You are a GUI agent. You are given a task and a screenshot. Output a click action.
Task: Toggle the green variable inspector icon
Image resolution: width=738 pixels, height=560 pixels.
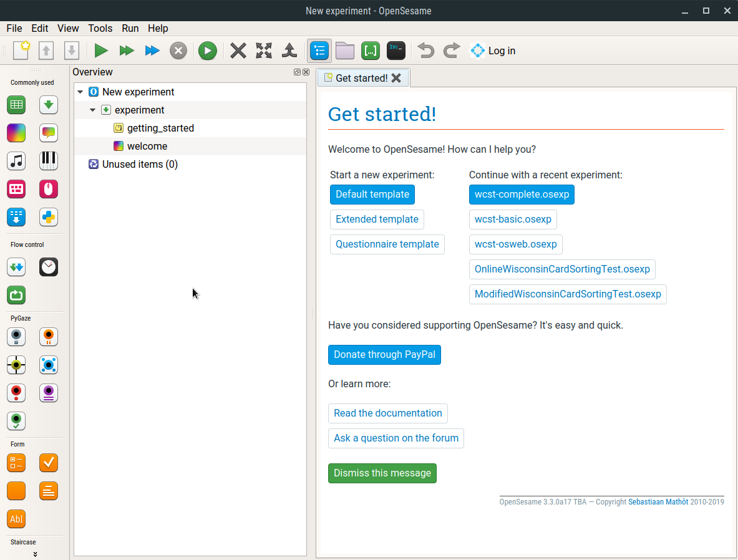[x=371, y=51]
